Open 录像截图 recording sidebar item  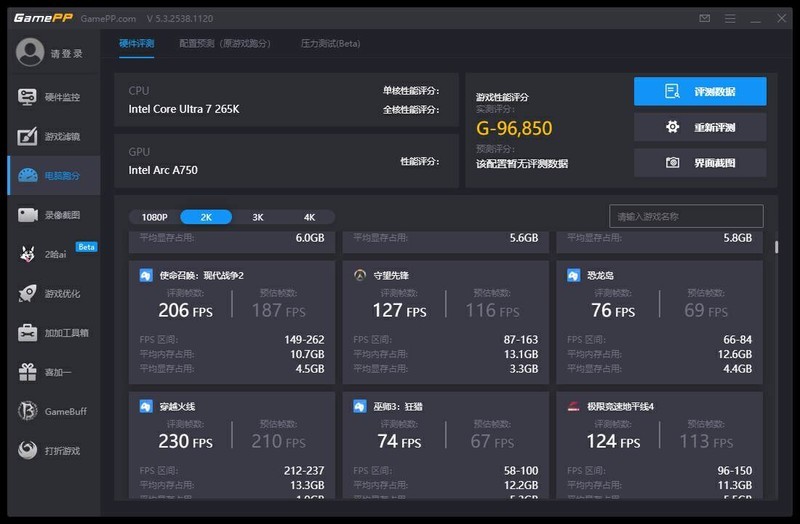tap(54, 215)
